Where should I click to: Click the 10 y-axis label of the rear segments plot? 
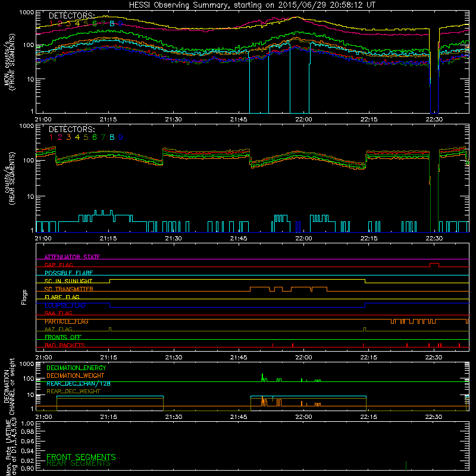click(x=30, y=196)
